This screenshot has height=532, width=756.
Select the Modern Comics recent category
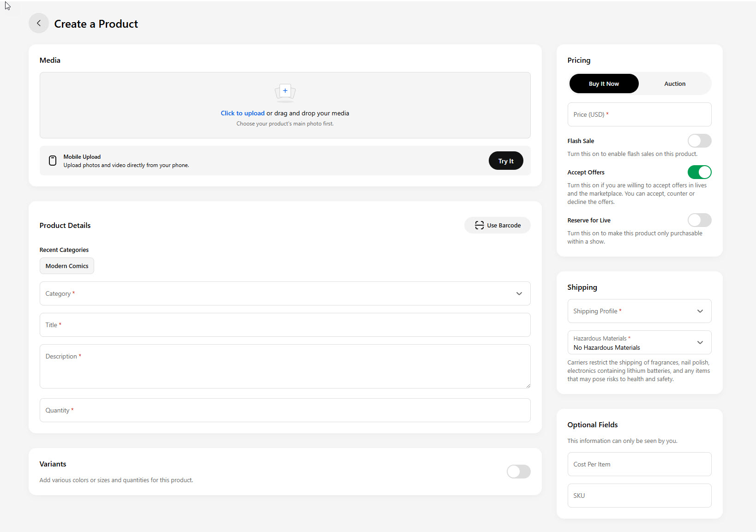(66, 266)
